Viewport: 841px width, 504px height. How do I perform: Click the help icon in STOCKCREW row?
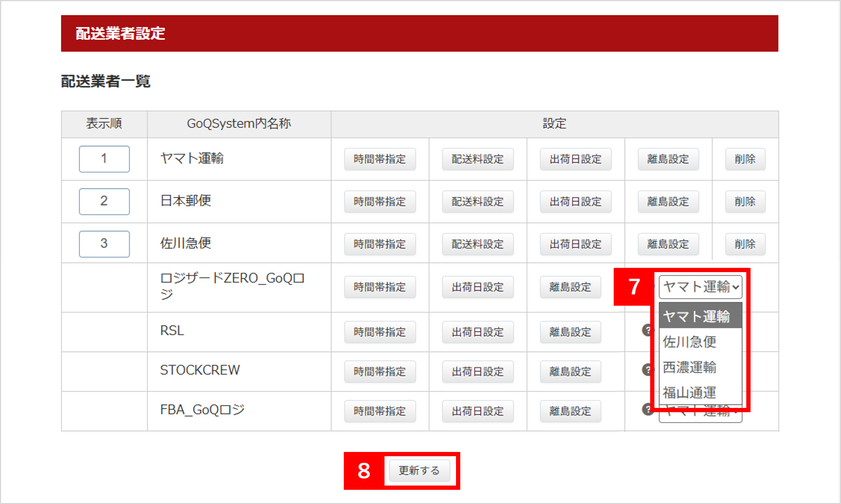click(647, 370)
